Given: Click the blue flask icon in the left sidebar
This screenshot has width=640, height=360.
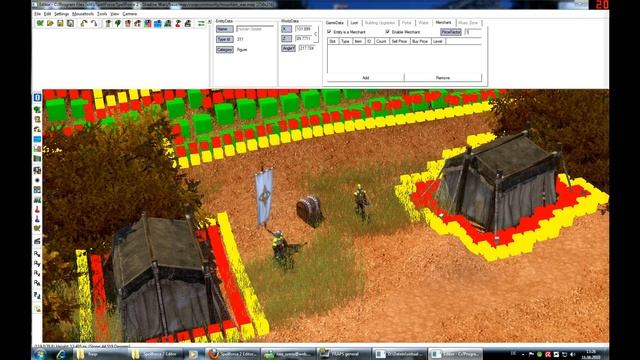Looking at the screenshot, I should click(37, 219).
